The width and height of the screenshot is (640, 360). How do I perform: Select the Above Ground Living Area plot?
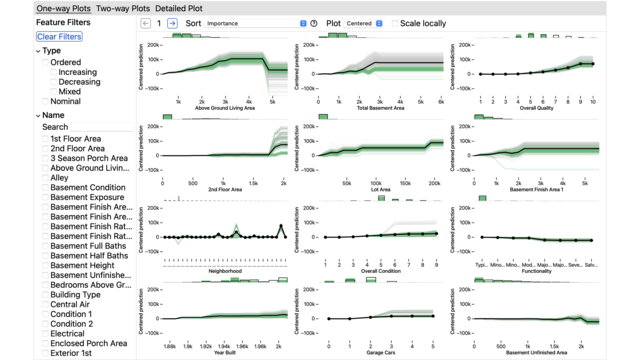[x=214, y=72]
